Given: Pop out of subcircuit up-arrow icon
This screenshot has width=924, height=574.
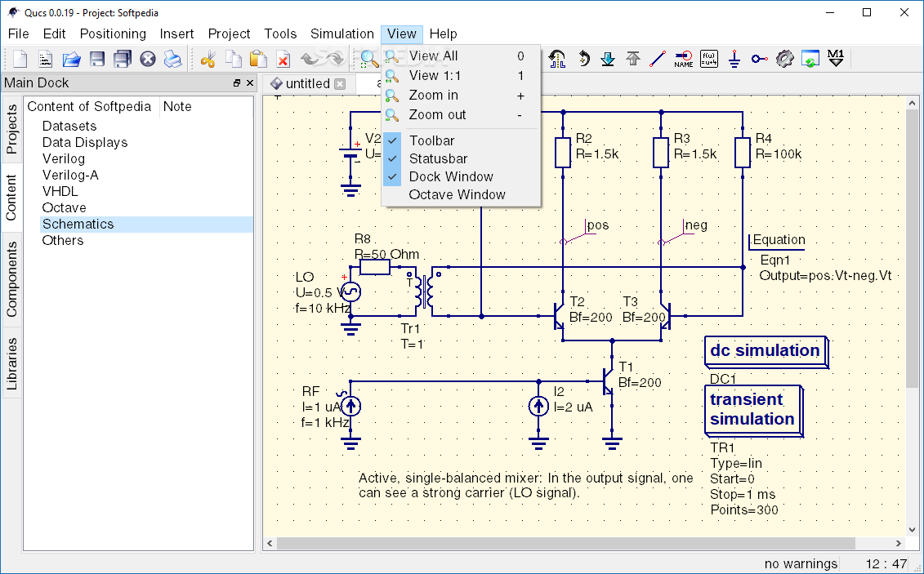Looking at the screenshot, I should 633,59.
